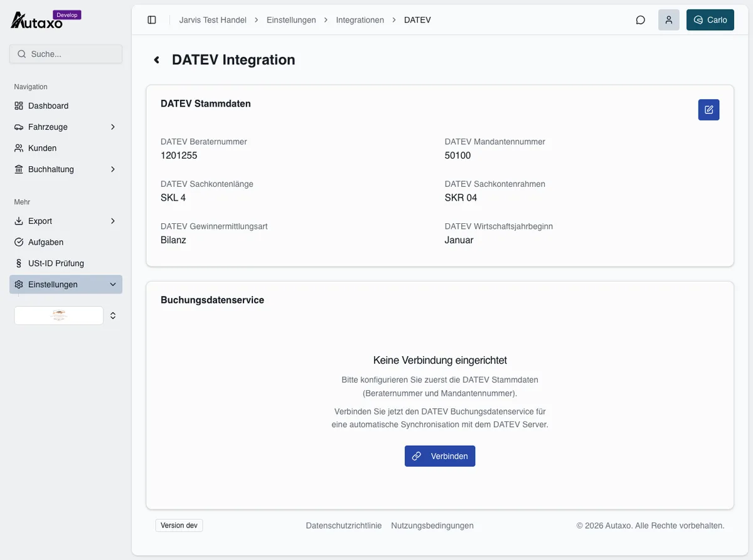Open Aufgaben in the sidebar
753x560 pixels.
tap(66, 242)
